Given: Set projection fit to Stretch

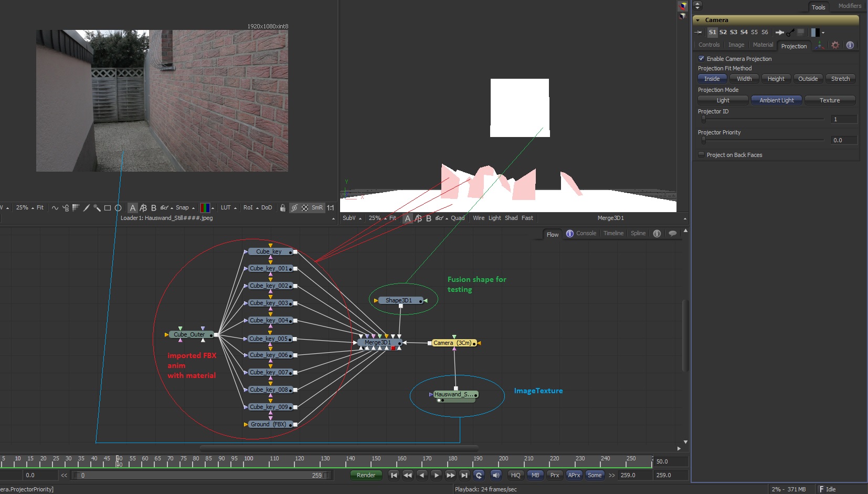Looking at the screenshot, I should coord(840,79).
